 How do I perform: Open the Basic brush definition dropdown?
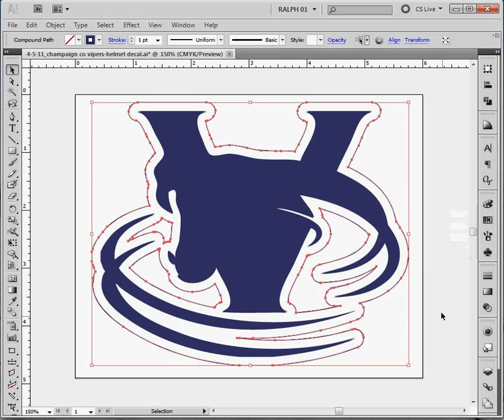coord(282,40)
